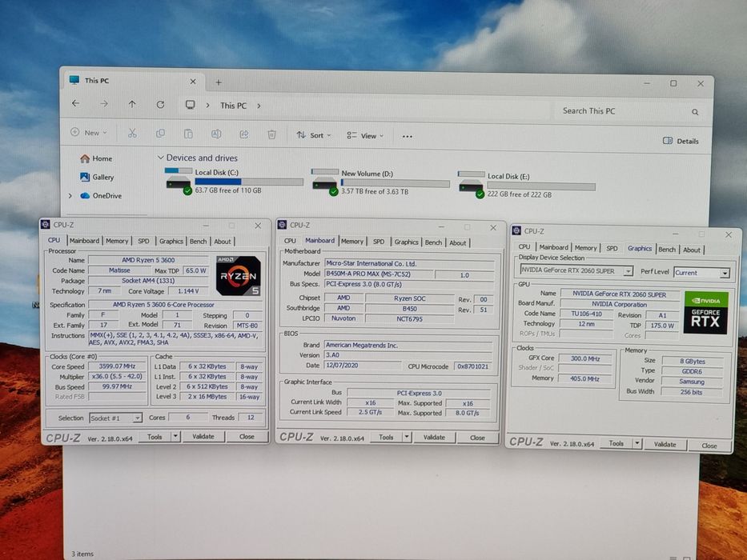Click the Share icon in toolbar
The width and height of the screenshot is (747, 560).
pyautogui.click(x=244, y=134)
